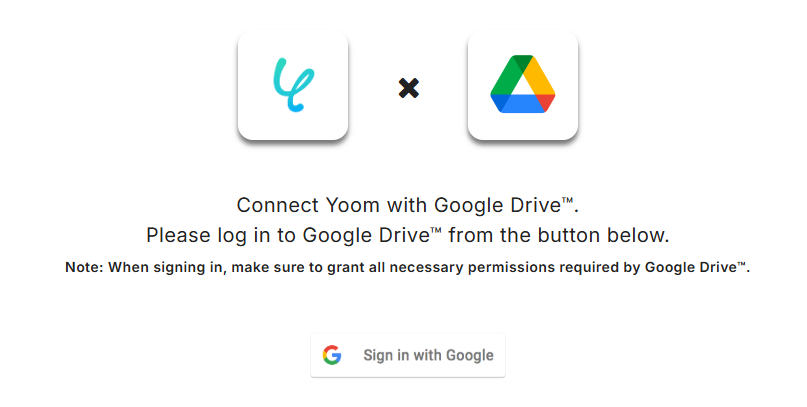Click "Google Drive" in the first heading line
The width and height of the screenshot is (807, 407).
(497, 205)
